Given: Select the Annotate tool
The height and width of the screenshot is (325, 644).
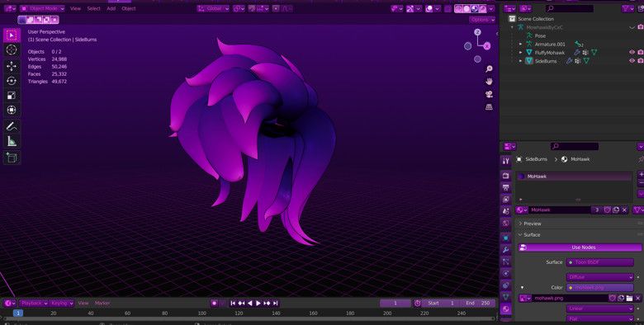Looking at the screenshot, I should click(x=12, y=126).
